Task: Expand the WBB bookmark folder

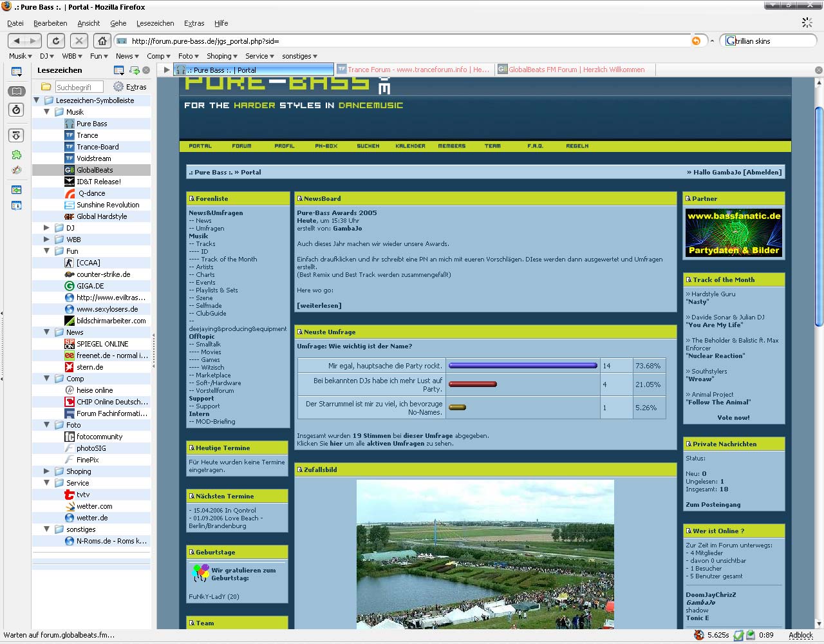Action: click(46, 240)
